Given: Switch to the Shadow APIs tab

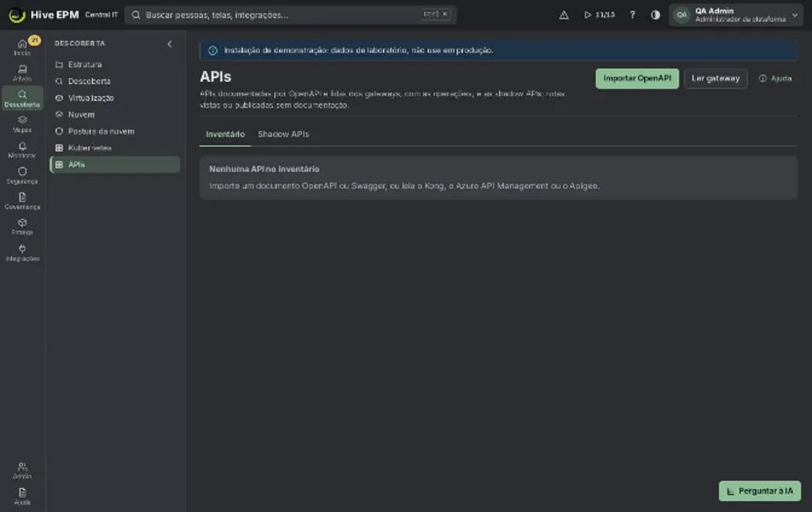Looking at the screenshot, I should (x=283, y=135).
